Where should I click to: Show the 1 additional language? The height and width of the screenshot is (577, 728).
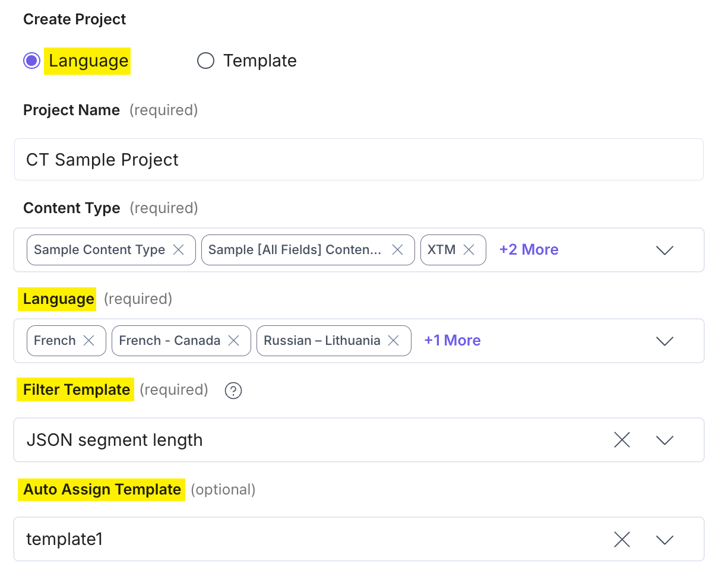[452, 340]
